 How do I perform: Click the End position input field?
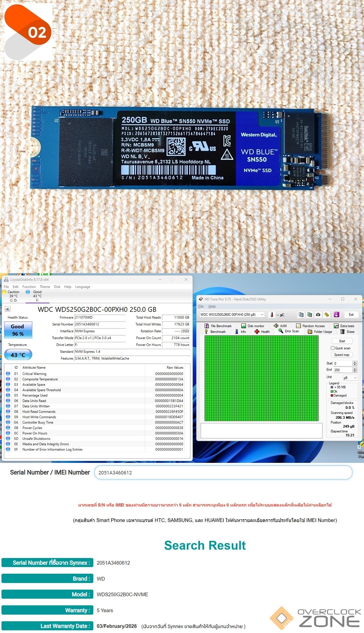(343, 370)
